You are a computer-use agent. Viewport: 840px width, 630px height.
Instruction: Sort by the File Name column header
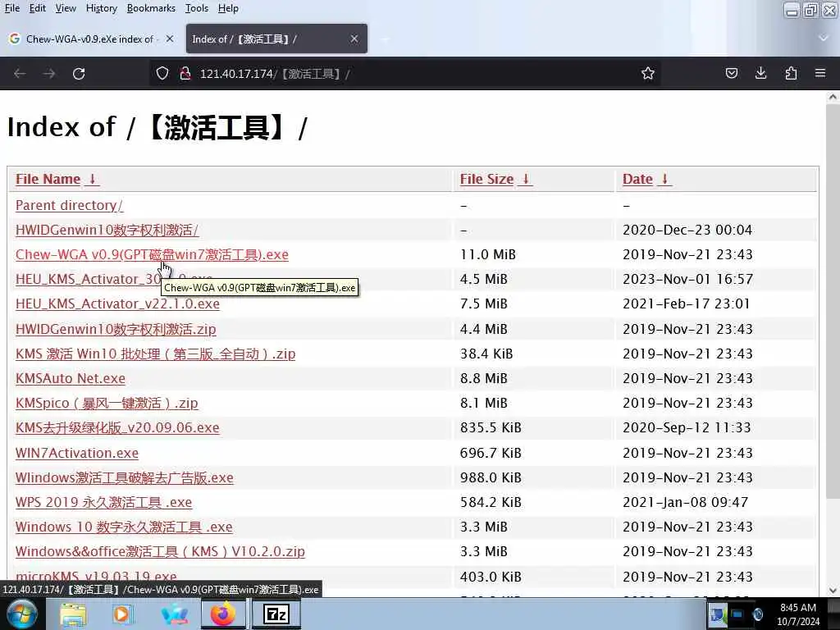[57, 179]
